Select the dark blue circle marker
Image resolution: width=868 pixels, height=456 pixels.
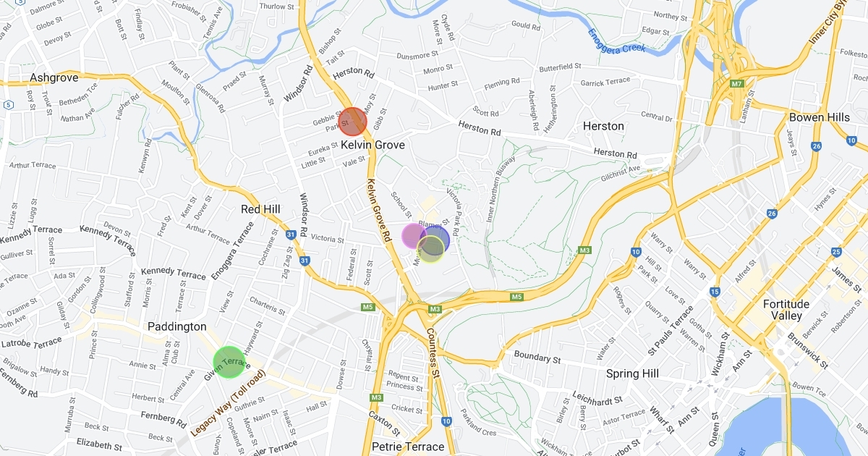click(x=434, y=241)
